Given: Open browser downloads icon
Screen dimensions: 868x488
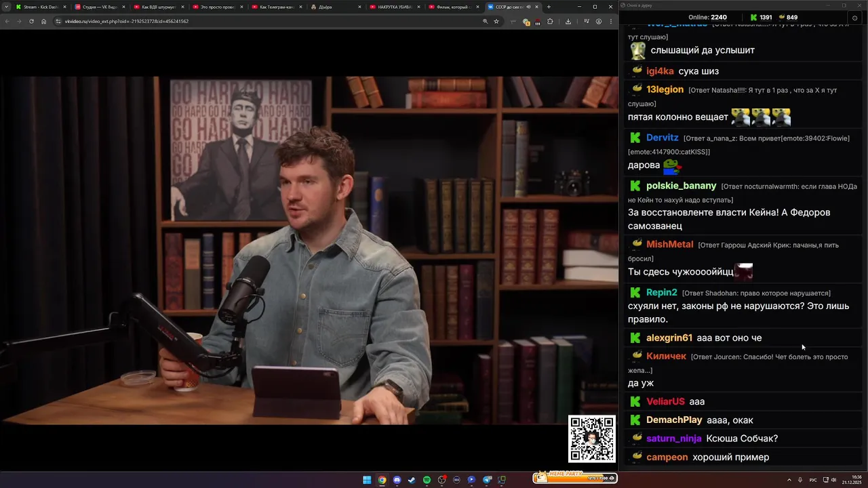Looking at the screenshot, I should coord(568,21).
